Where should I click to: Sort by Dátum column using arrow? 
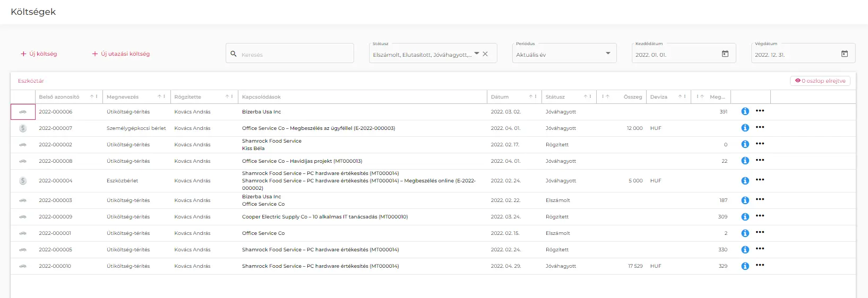(531, 97)
